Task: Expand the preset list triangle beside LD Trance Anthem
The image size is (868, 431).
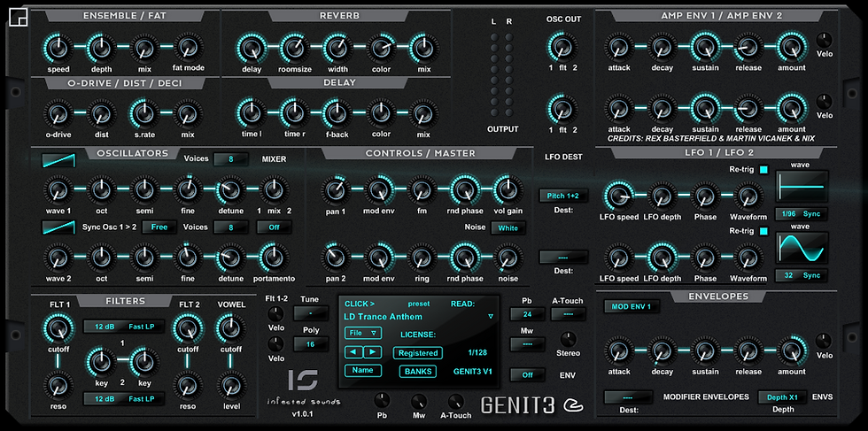Action: [491, 317]
